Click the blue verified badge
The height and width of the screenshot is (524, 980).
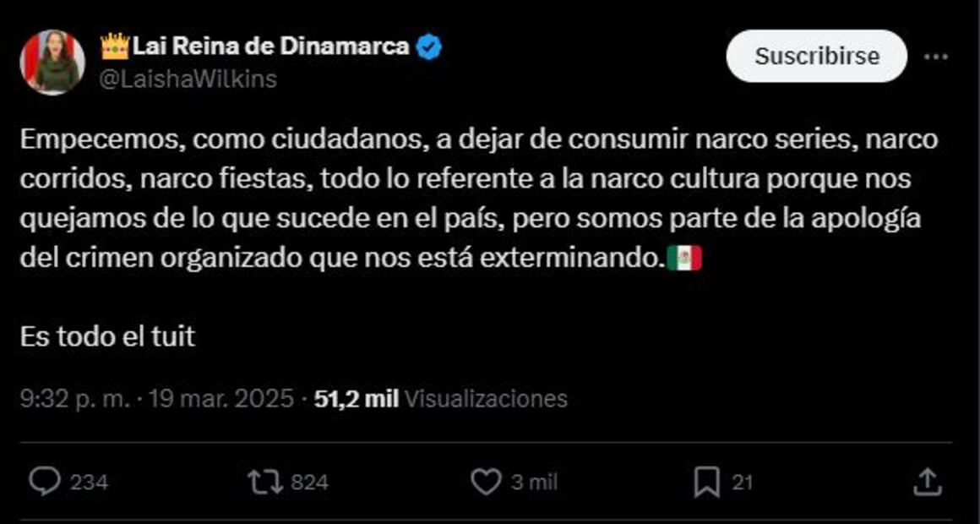[429, 46]
